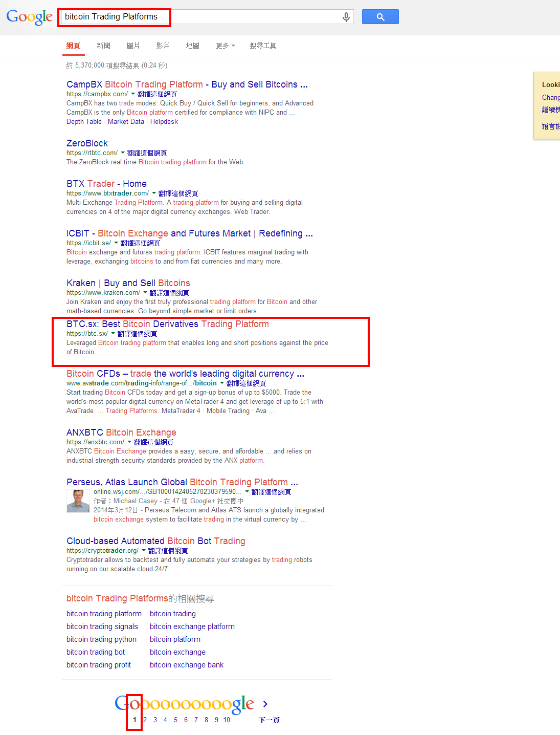The width and height of the screenshot is (560, 735).
Task: Search related 'bitcoin exchange platform'
Action: coord(192,626)
